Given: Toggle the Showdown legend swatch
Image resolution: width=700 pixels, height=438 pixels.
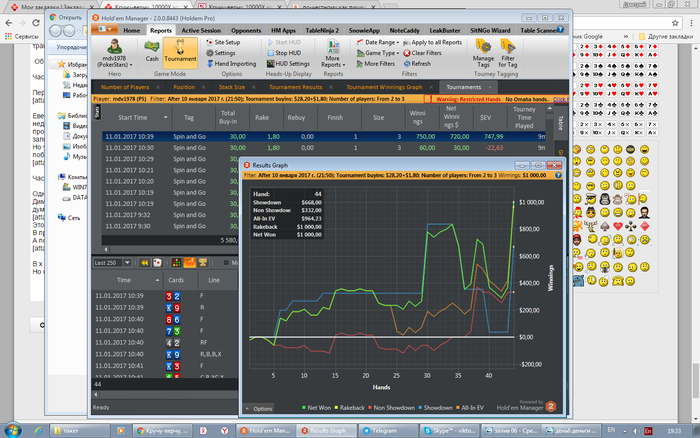Looking at the screenshot, I should (420, 408).
